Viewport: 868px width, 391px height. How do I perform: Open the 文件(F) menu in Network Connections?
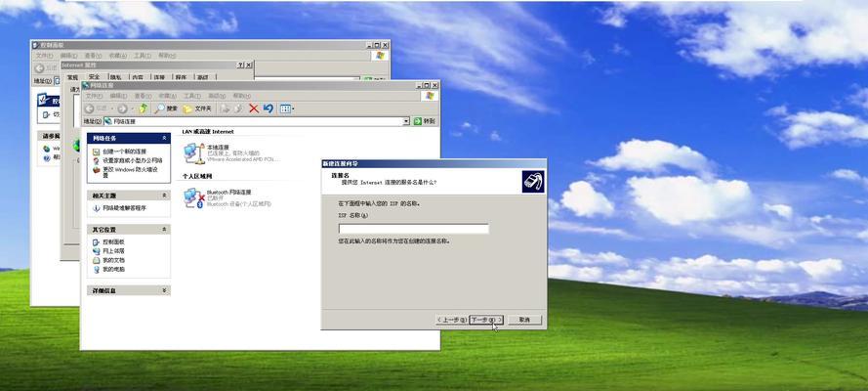[x=94, y=96]
